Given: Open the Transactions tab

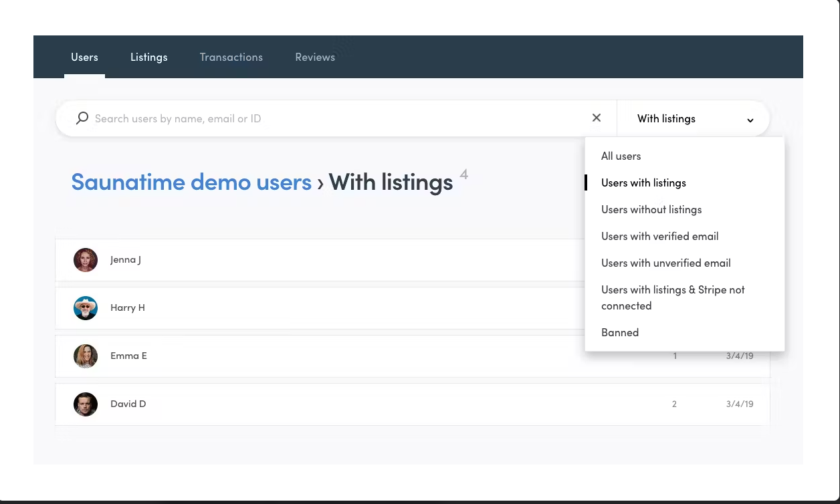Looking at the screenshot, I should point(231,57).
